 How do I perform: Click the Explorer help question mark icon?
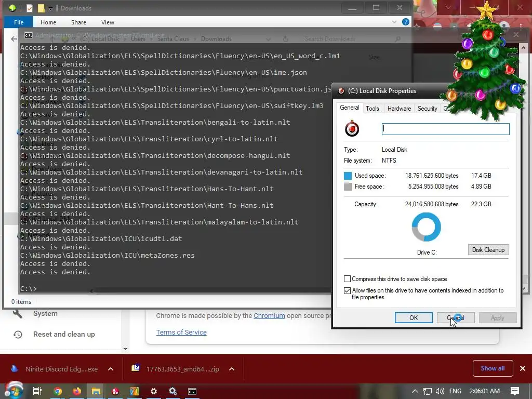point(405,22)
